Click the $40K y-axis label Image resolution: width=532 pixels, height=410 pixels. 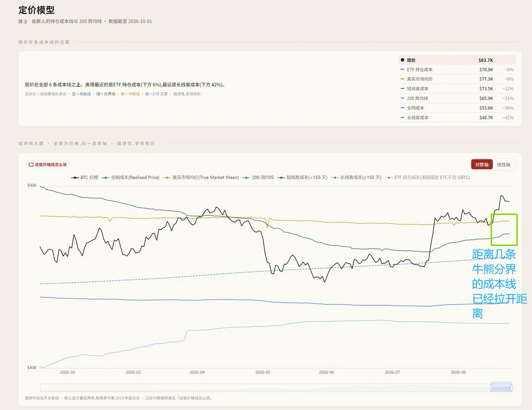32,368
